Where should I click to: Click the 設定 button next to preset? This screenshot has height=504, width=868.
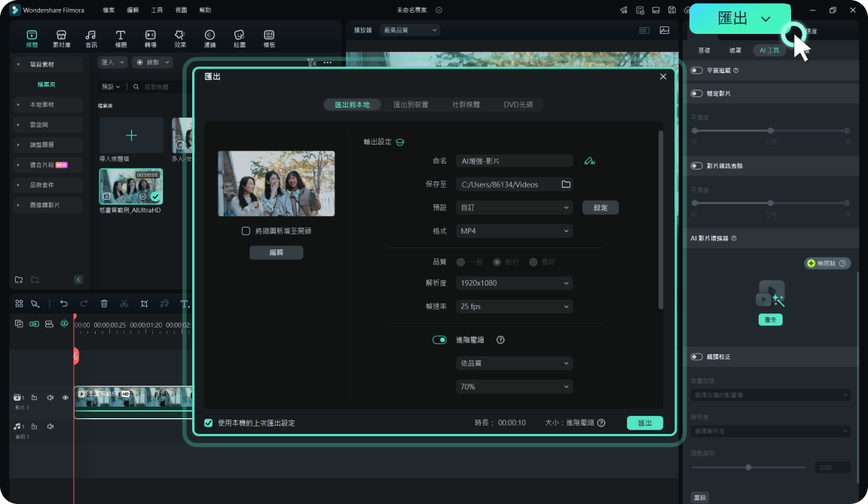tap(601, 207)
